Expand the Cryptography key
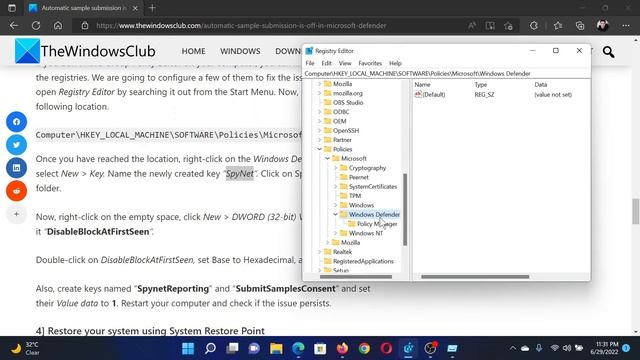This screenshot has height=360, width=640. [335, 168]
